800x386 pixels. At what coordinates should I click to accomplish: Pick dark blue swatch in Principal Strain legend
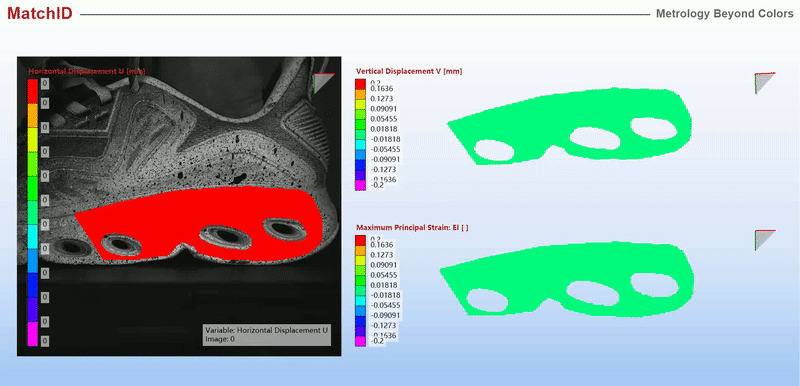click(361, 322)
